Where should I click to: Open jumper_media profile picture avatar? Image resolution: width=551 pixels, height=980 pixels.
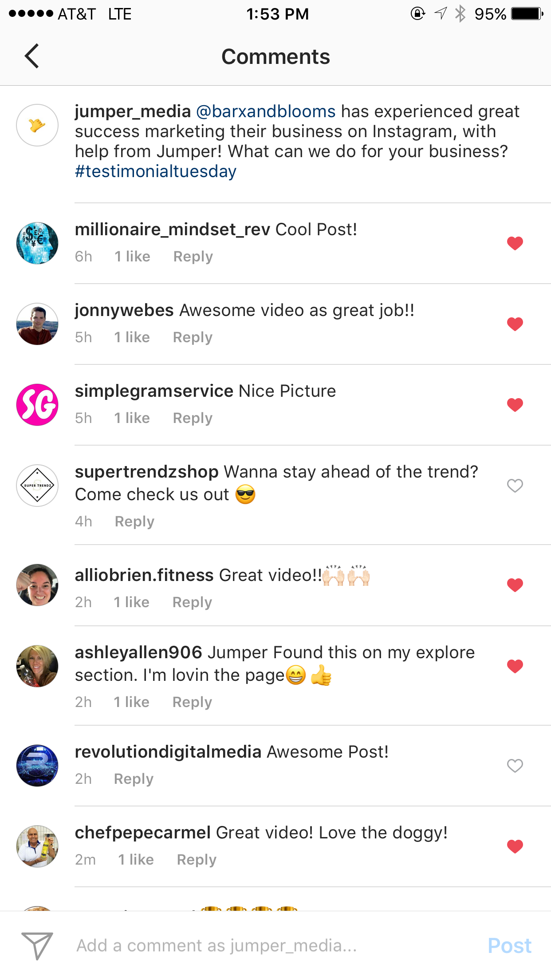coord(37,125)
